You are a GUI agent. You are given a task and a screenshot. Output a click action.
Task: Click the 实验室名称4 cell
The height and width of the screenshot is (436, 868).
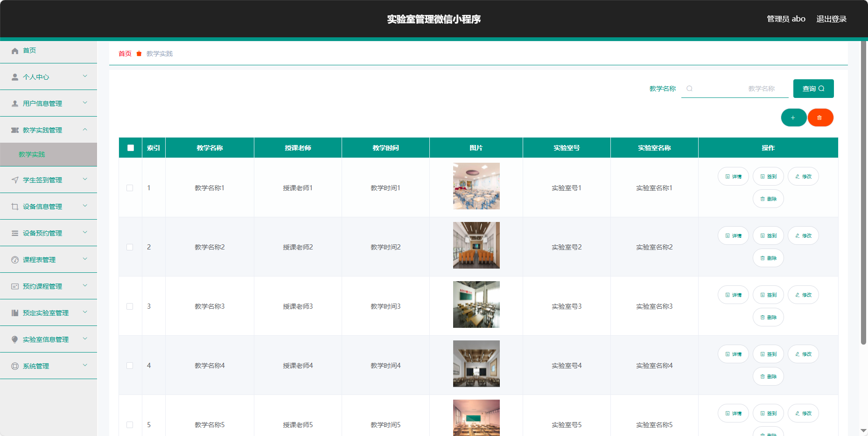click(654, 366)
